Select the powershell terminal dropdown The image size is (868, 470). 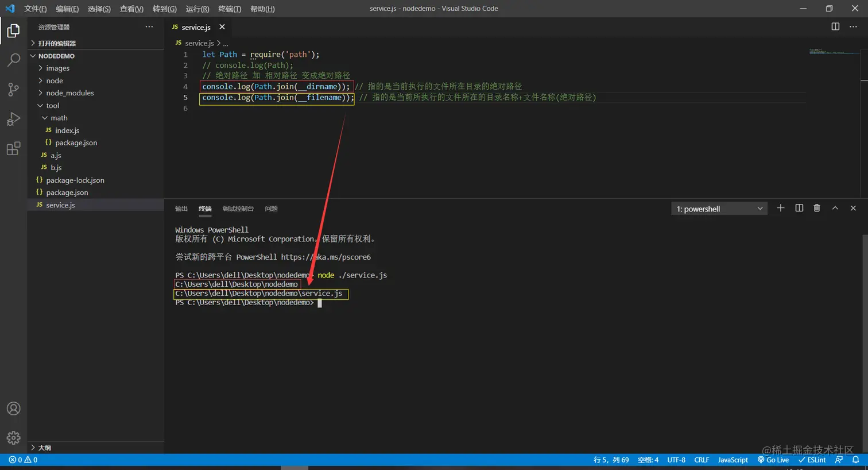(x=719, y=209)
